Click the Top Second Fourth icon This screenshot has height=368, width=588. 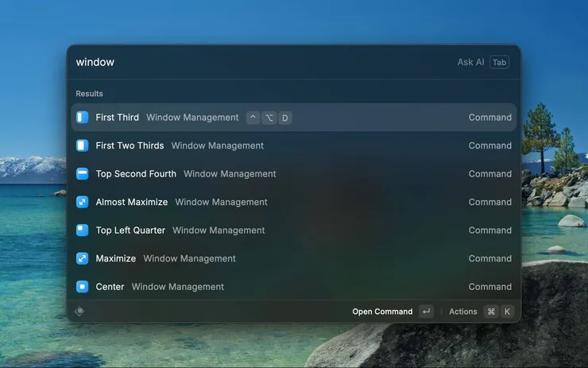point(82,174)
